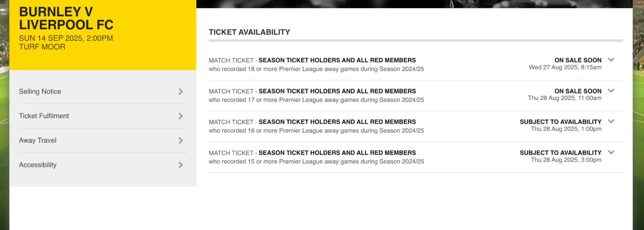Click the yellow match information banner
Viewport: 644px width, 230px height.
(x=103, y=35)
